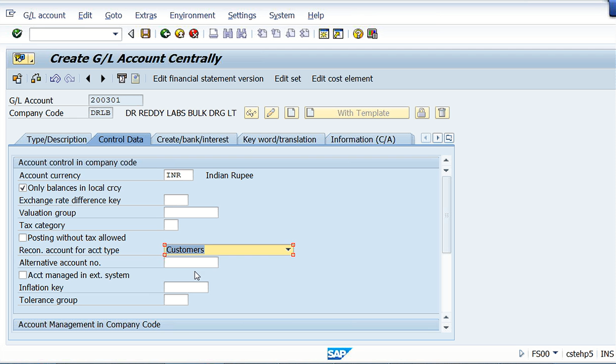Click the vertical scrollbar thumb in the Account control section
The width and height of the screenshot is (616, 364).
point(446,215)
